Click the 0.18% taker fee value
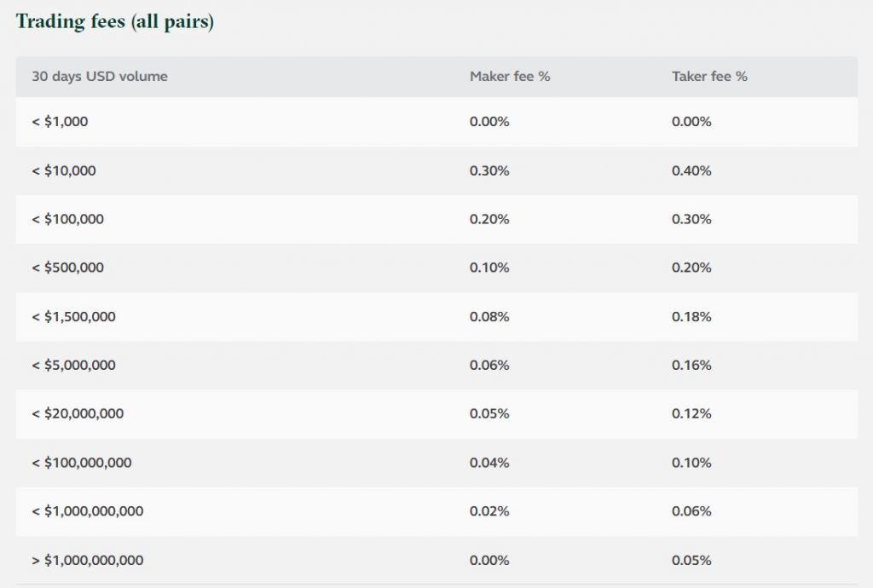Image resolution: width=873 pixels, height=588 pixels. click(x=691, y=317)
